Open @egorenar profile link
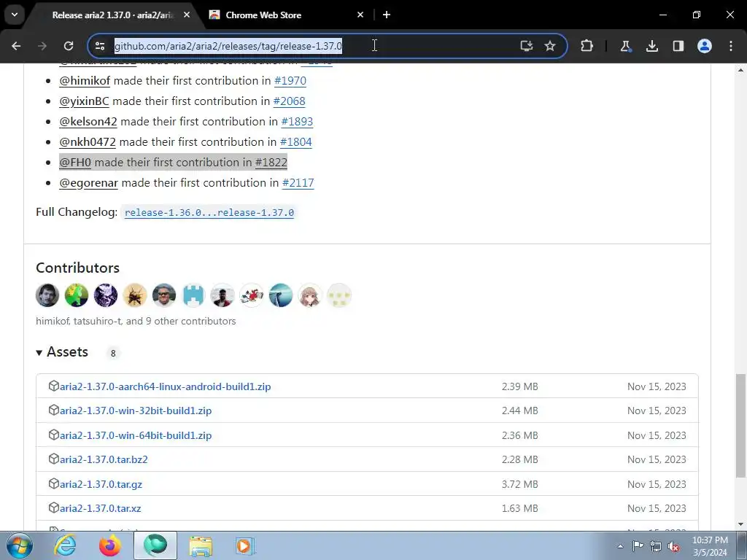Viewport: 747px width, 560px height. click(x=88, y=183)
